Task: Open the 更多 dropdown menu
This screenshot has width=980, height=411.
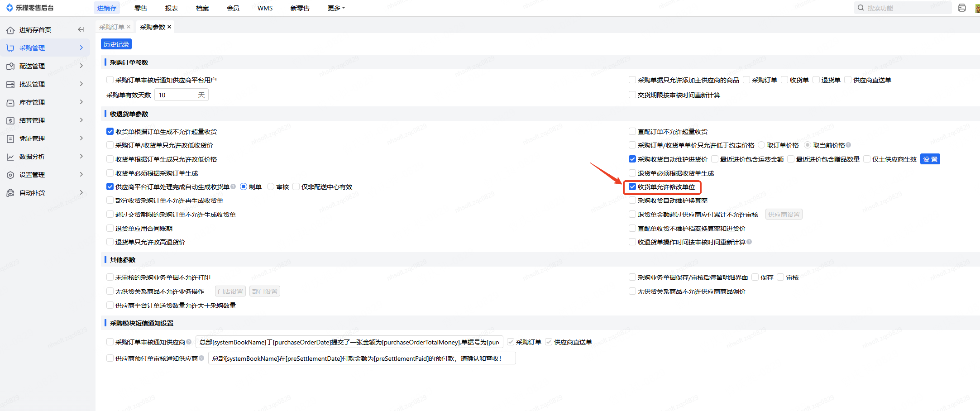Action: pyautogui.click(x=336, y=8)
